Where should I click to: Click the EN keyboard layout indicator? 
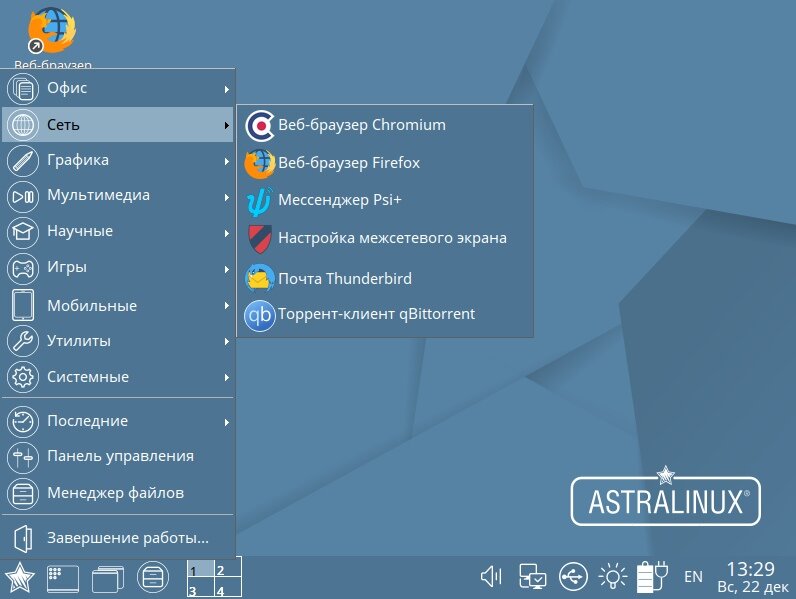(x=693, y=577)
